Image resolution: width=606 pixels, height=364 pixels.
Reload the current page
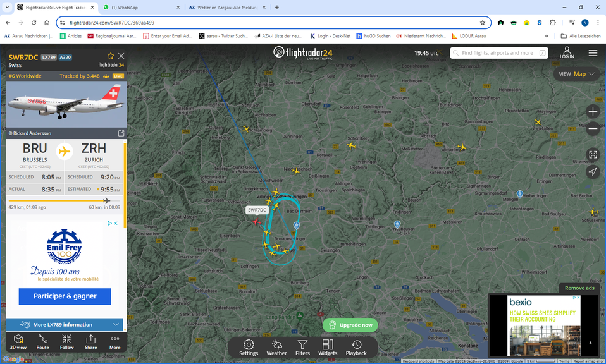click(34, 23)
